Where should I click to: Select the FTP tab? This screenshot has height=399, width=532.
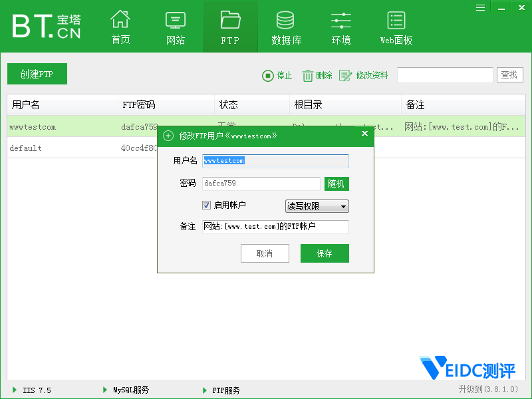[x=230, y=27]
